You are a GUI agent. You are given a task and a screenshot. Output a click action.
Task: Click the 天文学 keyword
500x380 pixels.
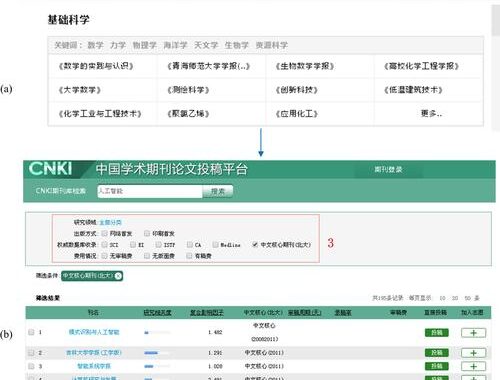click(206, 45)
